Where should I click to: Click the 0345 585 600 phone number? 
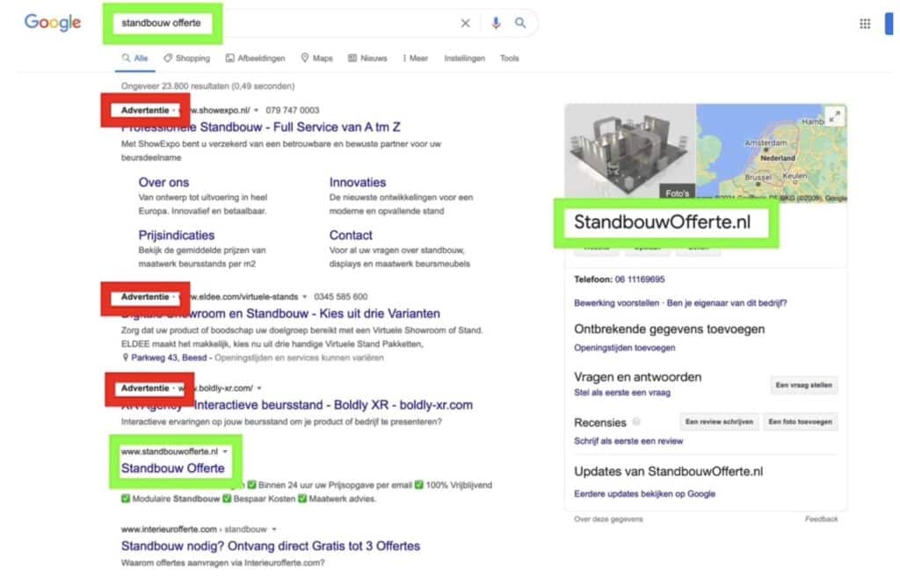click(x=340, y=297)
